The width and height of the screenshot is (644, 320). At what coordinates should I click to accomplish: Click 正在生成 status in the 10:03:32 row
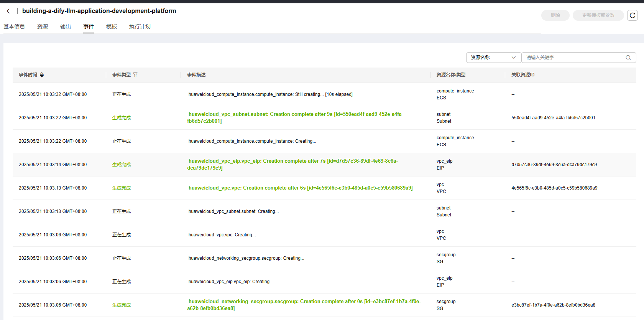pyautogui.click(x=122, y=94)
